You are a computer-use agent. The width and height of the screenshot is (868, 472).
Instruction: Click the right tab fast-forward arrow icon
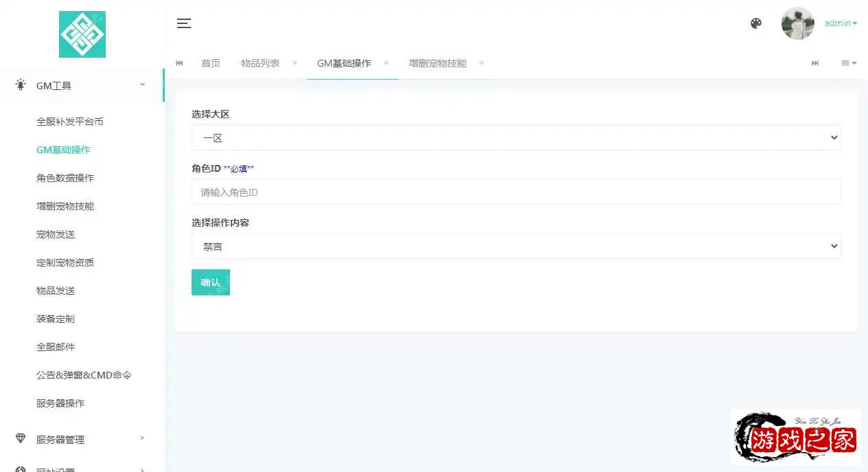[x=814, y=63]
